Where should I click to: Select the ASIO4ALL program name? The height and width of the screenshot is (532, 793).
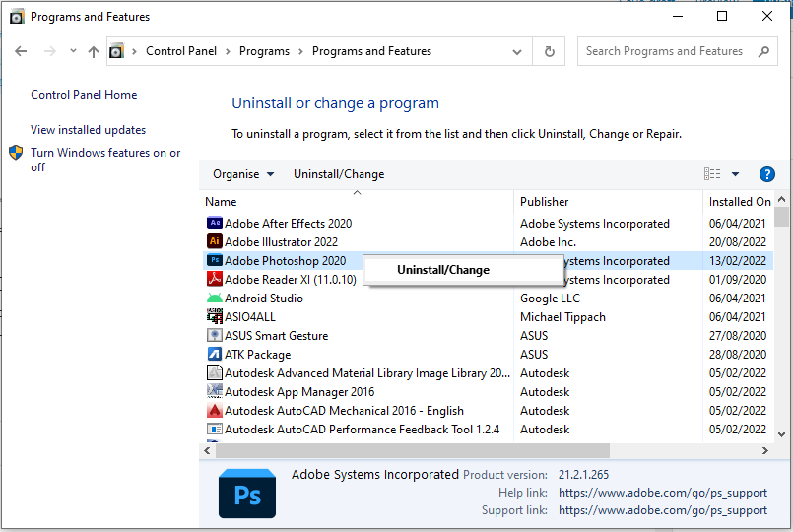(x=250, y=317)
